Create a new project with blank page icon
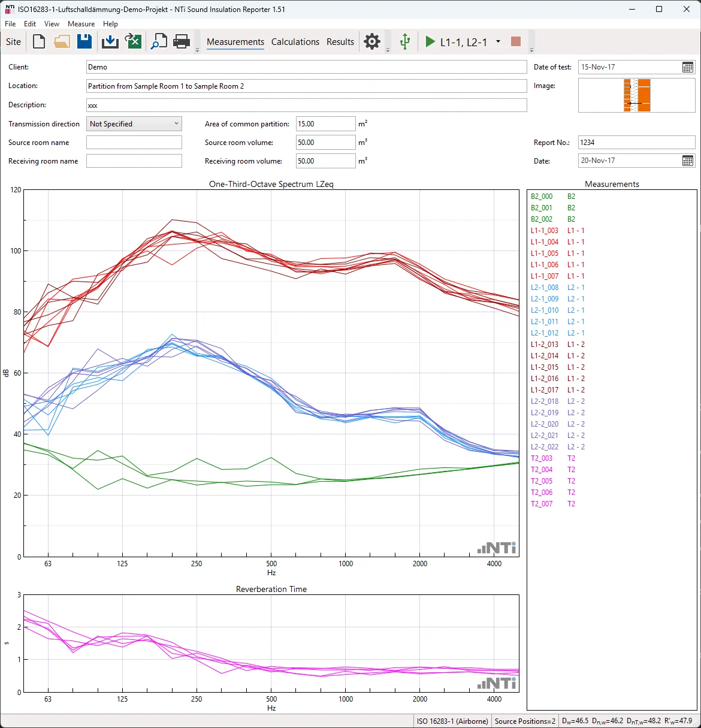701x728 pixels. click(x=39, y=41)
